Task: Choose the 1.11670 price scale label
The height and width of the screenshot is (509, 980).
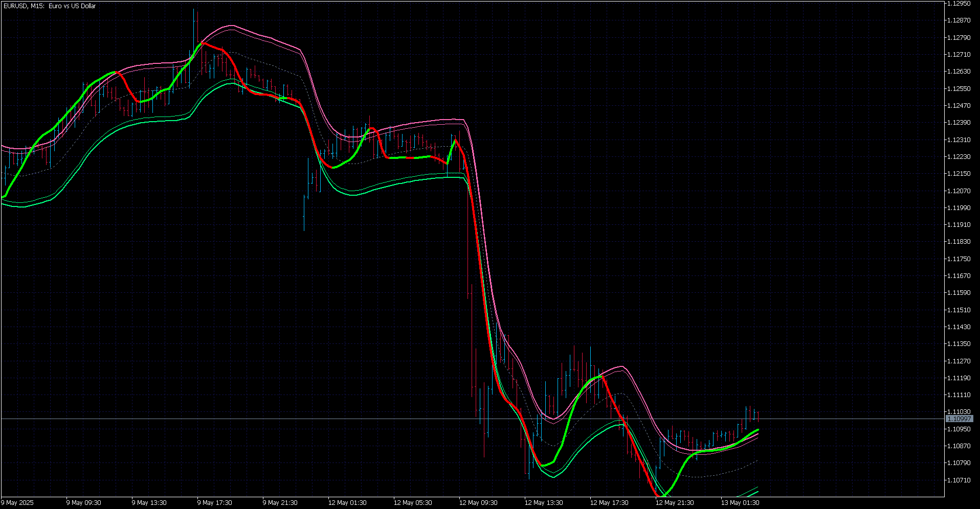Action: click(959, 276)
